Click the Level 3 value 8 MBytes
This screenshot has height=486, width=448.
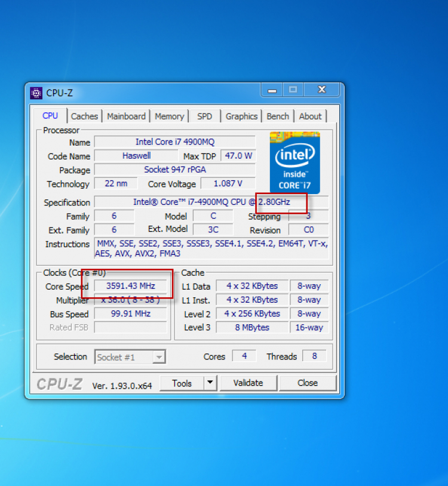(x=252, y=327)
